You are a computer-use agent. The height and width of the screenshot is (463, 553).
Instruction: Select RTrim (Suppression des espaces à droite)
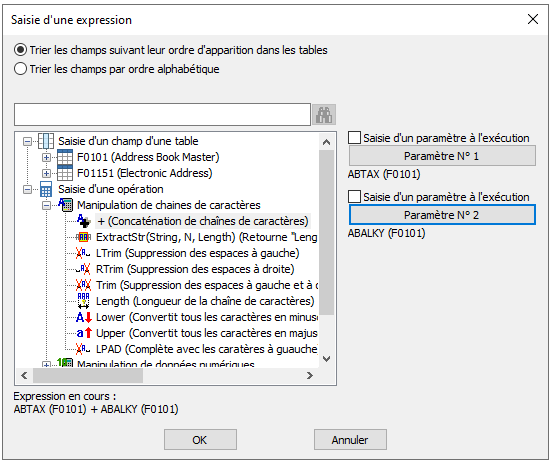pos(195,269)
